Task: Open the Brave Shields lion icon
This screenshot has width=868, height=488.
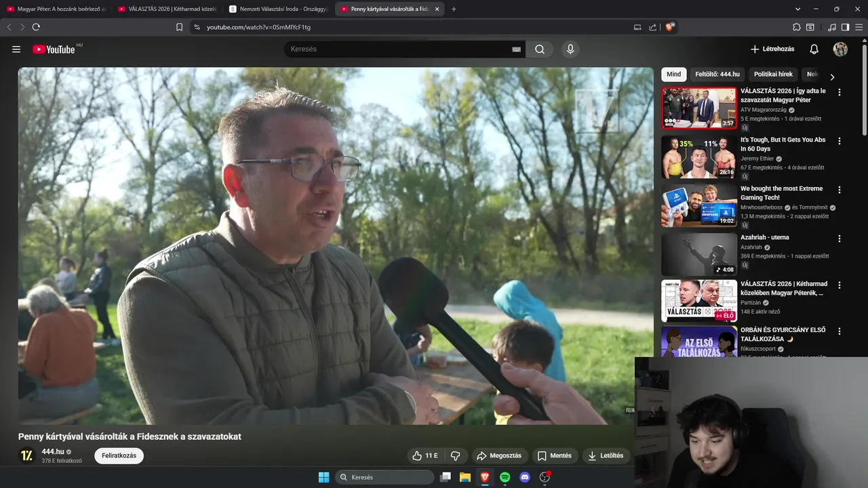Action: point(669,27)
